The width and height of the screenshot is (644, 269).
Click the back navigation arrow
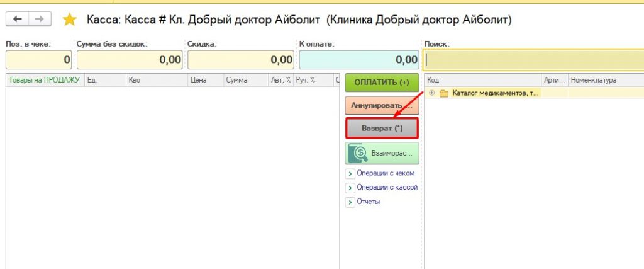[17, 20]
